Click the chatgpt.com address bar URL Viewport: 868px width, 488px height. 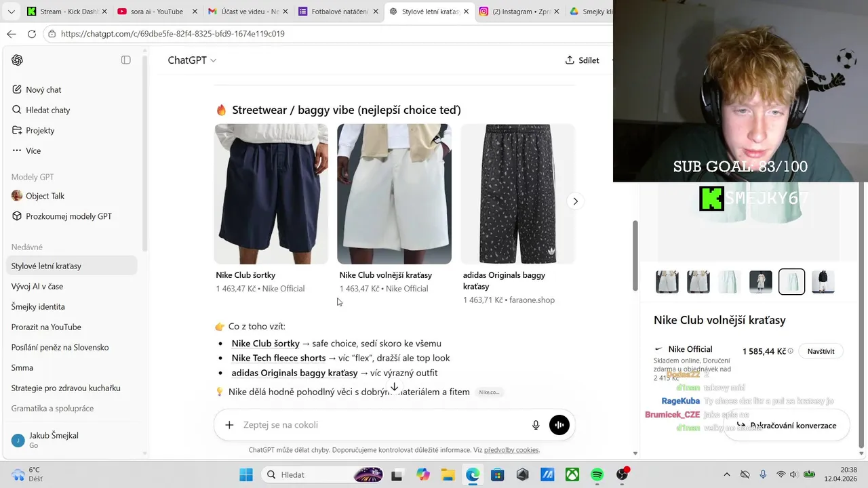[x=173, y=34]
